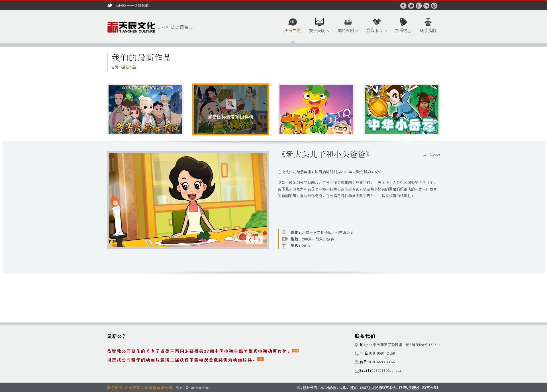
Task: Click the mother cartoon slide image
Action: (x=188, y=200)
